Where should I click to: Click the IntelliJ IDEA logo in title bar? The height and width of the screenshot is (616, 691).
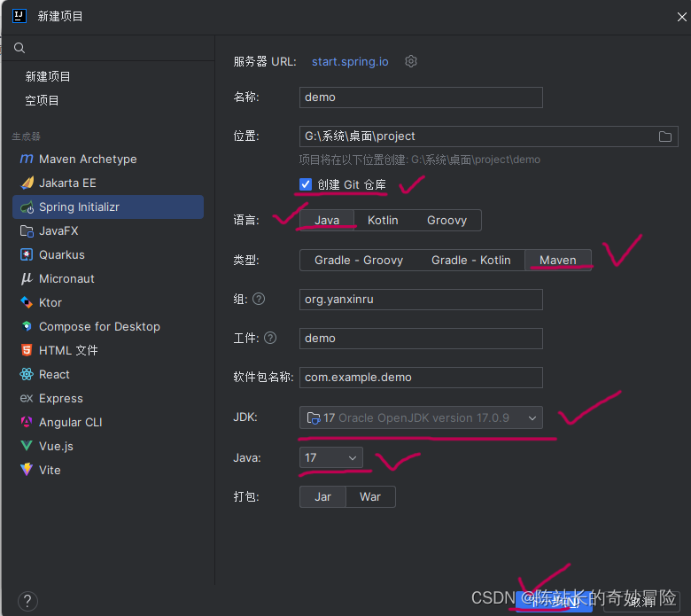point(19,16)
